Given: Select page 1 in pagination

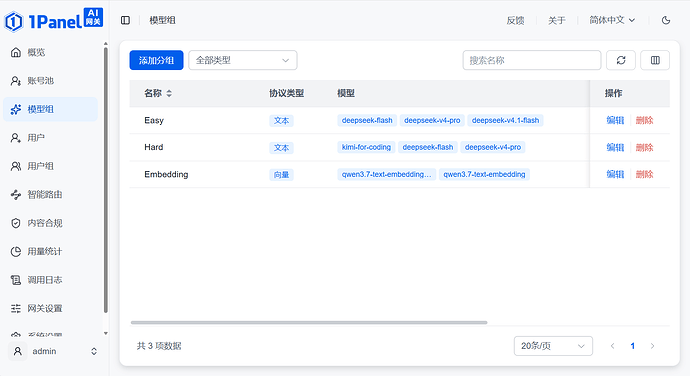Looking at the screenshot, I should tap(632, 346).
